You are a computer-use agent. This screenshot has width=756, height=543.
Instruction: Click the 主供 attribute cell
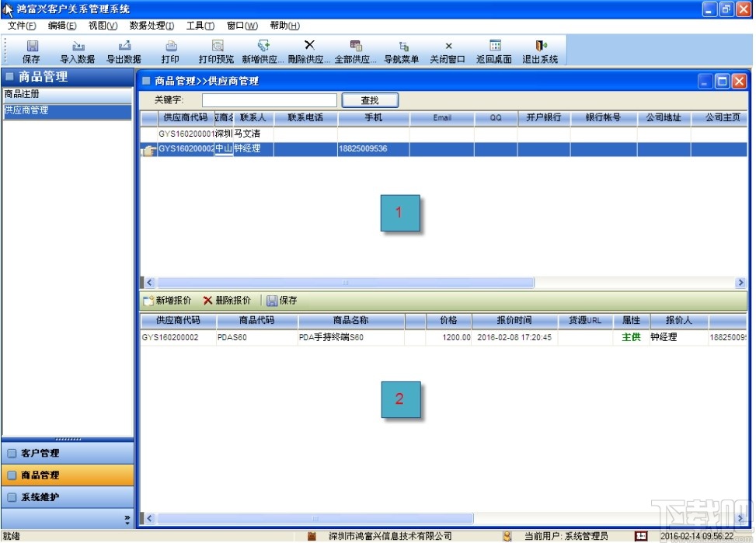[x=632, y=338]
